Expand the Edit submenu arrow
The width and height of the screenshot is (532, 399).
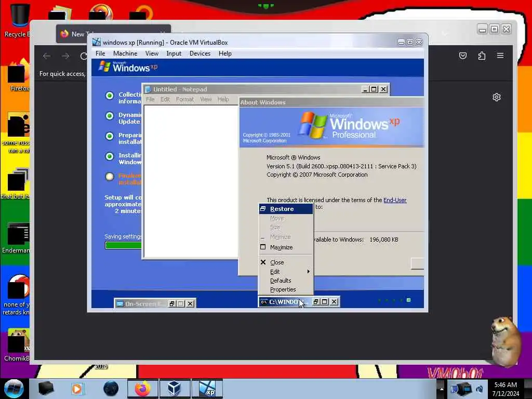tap(308, 271)
